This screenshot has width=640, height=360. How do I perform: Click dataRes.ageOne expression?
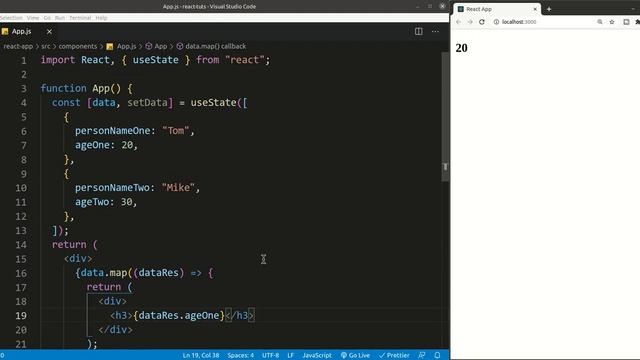[x=179, y=316]
